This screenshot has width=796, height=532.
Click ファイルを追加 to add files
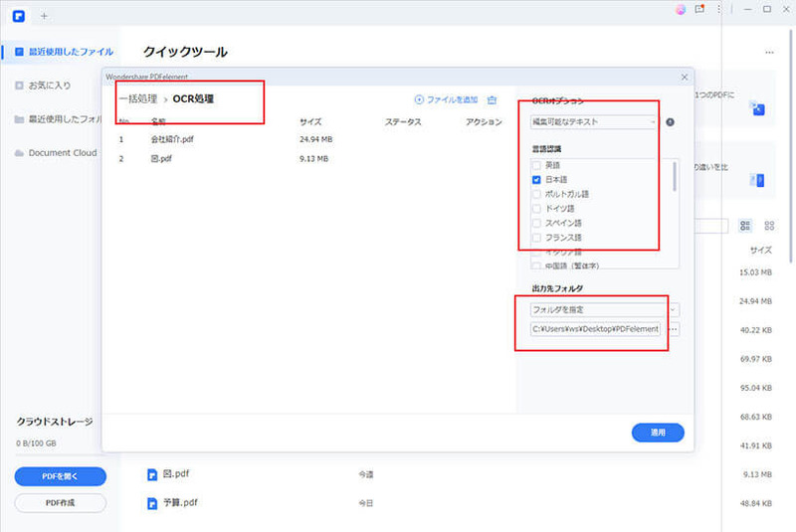[446, 99]
